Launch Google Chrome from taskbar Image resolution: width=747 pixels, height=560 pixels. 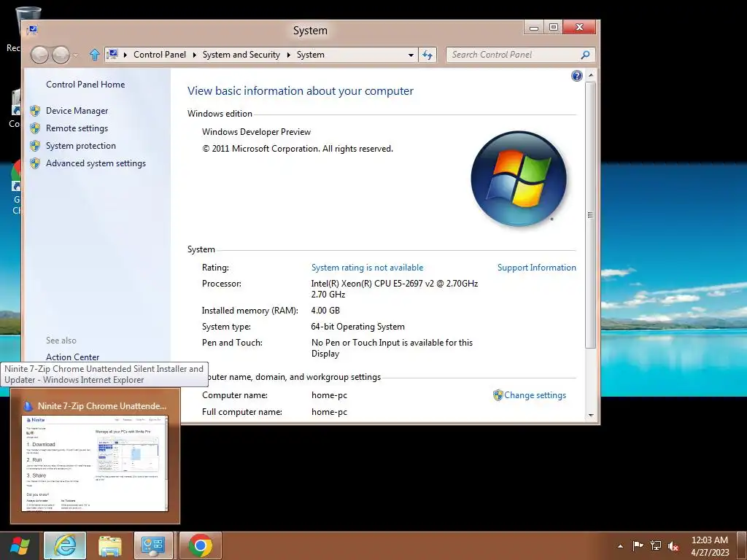(200, 545)
